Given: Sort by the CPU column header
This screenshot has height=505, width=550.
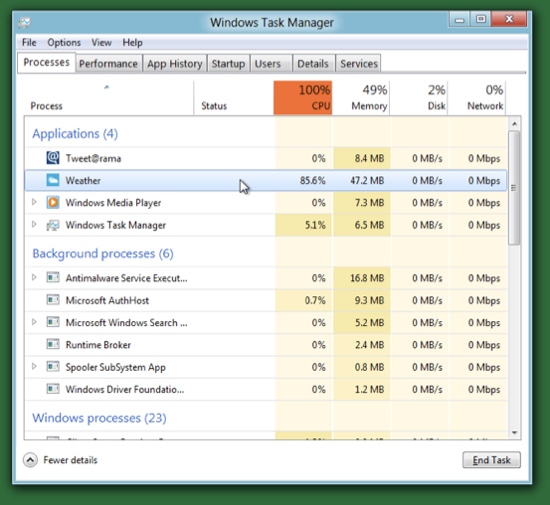Looking at the screenshot, I should tap(303, 97).
